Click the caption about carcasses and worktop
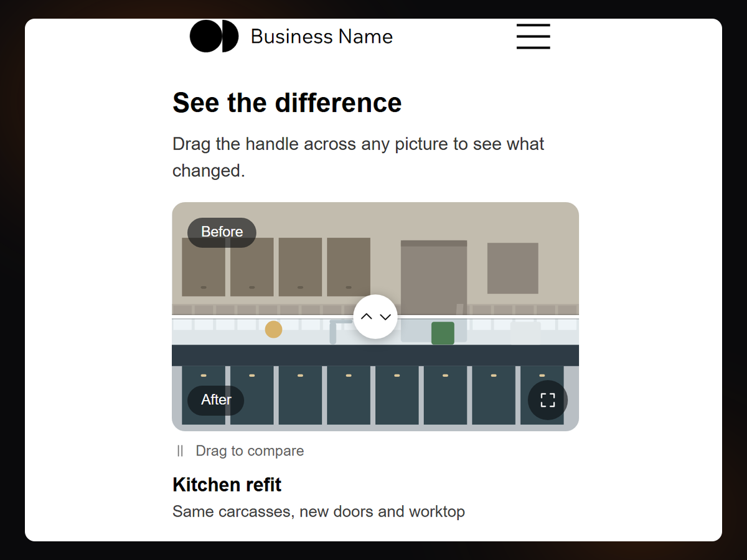This screenshot has width=747, height=560. coord(319,512)
